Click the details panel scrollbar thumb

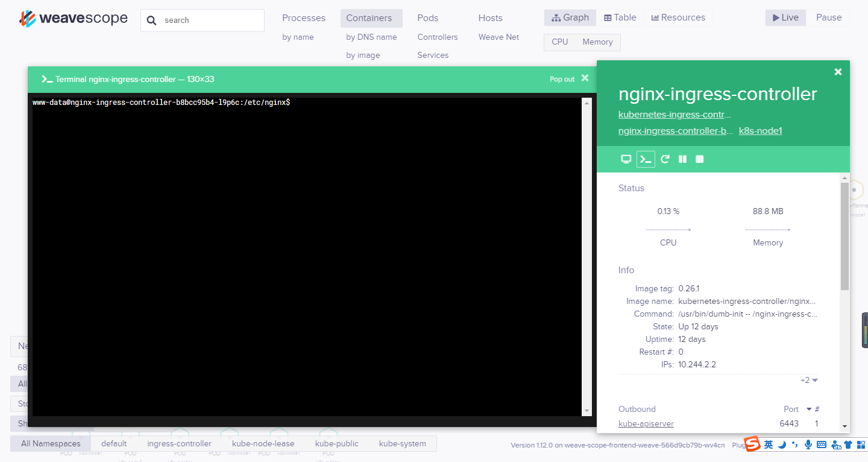[x=844, y=235]
